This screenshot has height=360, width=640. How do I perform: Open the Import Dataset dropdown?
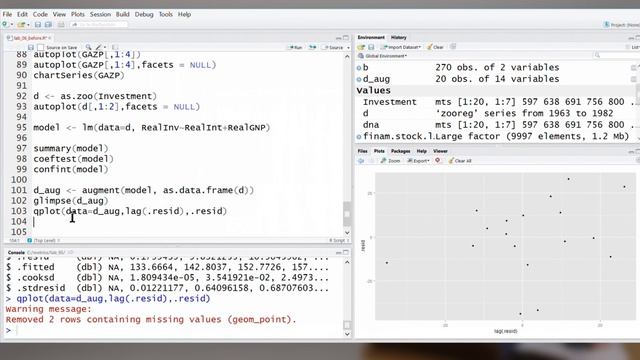(x=401, y=47)
